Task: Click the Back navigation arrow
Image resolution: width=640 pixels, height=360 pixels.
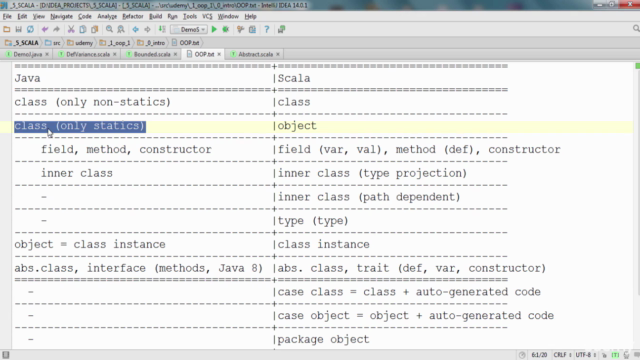Action: (136, 29)
